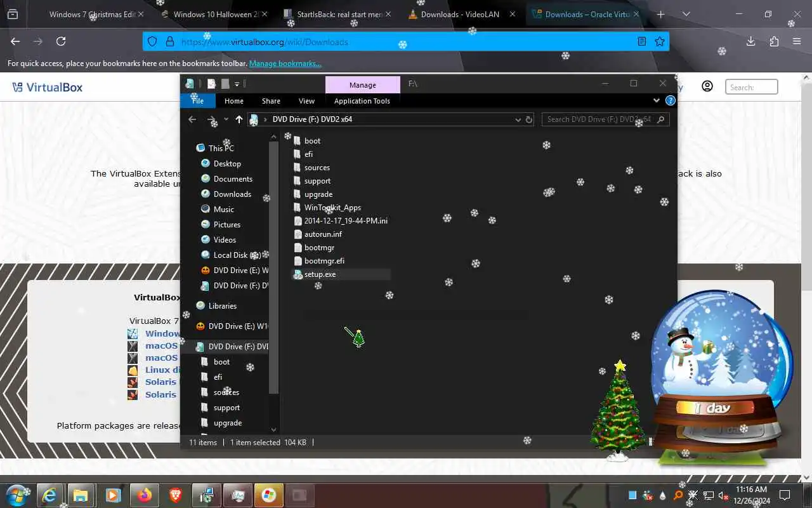The image size is (812, 508).
Task: Go up one folder level in Explorer
Action: [x=239, y=119]
